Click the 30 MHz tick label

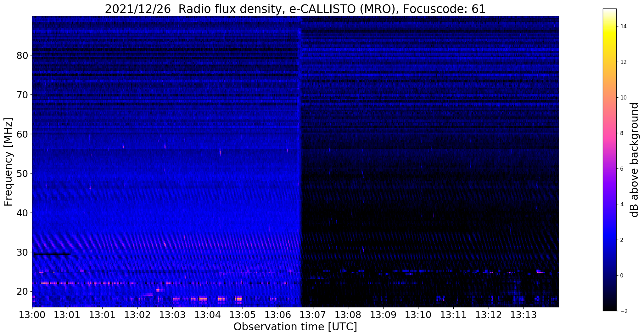coord(22,252)
